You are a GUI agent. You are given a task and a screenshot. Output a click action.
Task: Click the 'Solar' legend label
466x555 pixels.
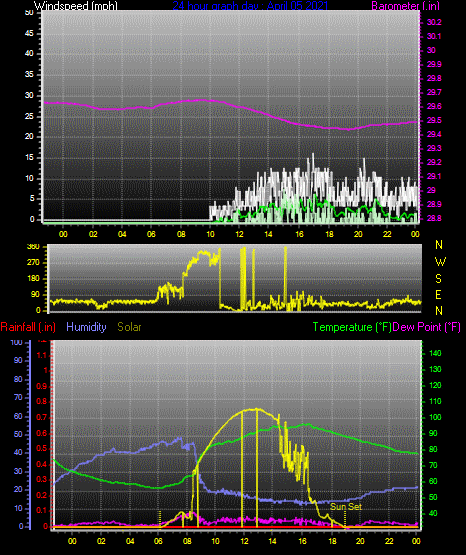129,327
